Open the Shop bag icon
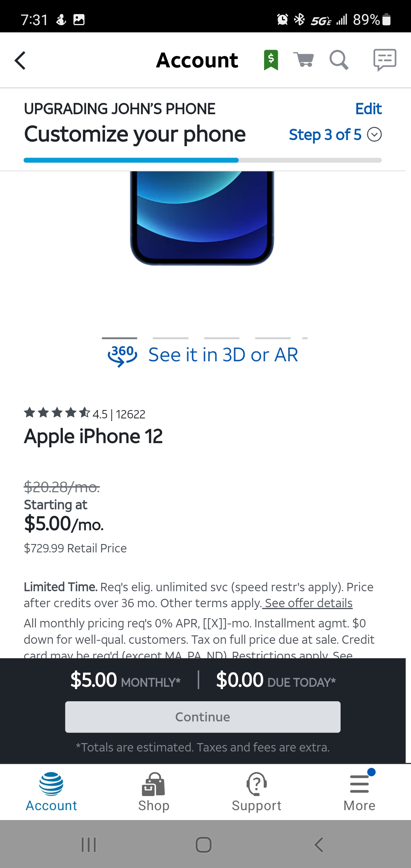 tap(153, 784)
